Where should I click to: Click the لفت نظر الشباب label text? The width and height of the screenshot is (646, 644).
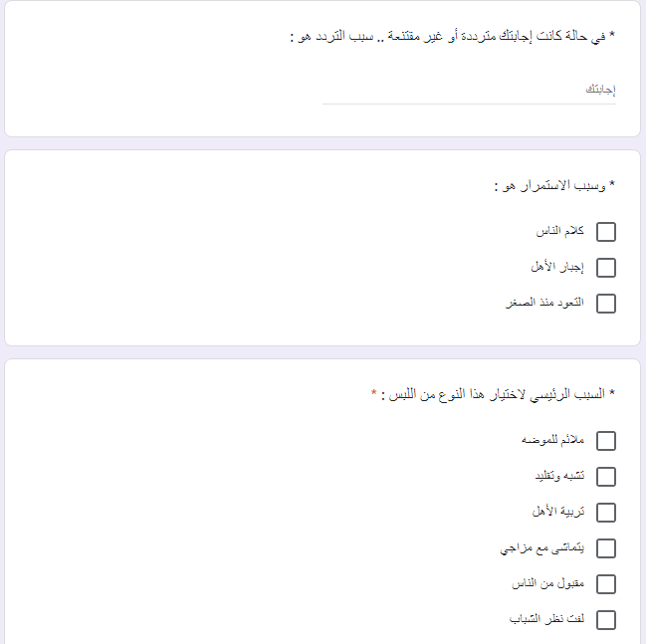tap(546, 619)
